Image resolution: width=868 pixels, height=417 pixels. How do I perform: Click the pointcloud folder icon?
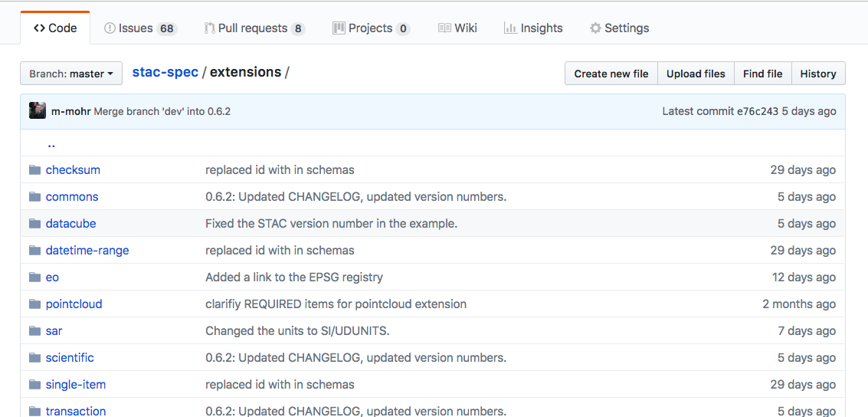click(x=35, y=304)
